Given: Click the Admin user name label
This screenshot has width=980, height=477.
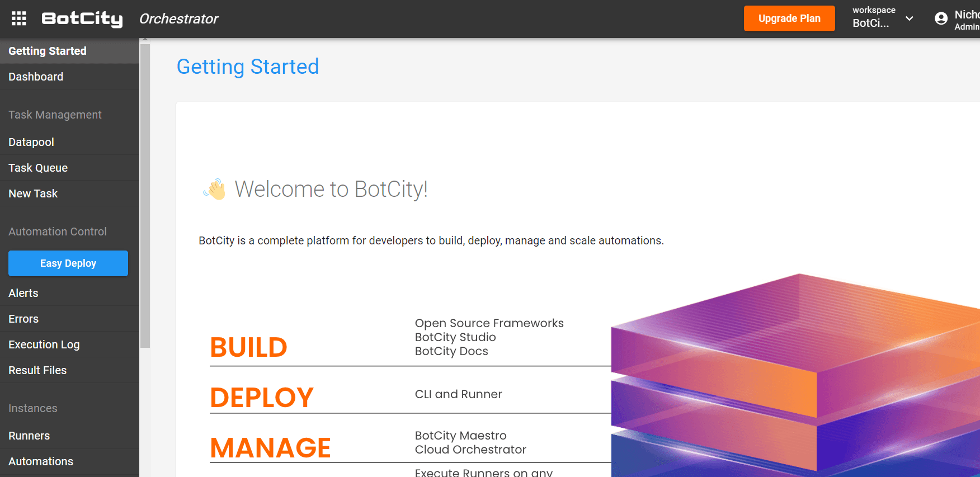Looking at the screenshot, I should [x=967, y=27].
